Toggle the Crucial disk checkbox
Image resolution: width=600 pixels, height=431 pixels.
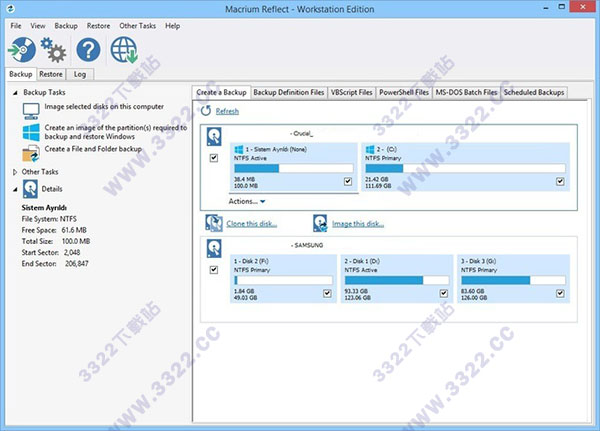coord(214,158)
